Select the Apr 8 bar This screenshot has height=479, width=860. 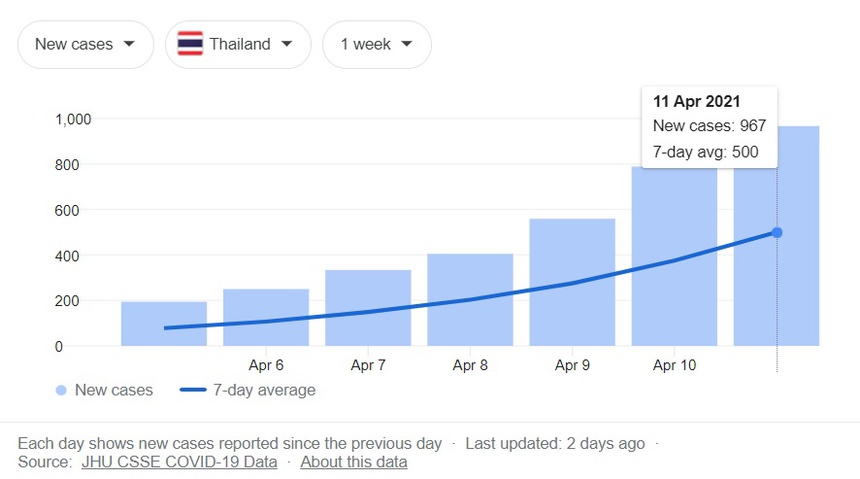(470, 300)
